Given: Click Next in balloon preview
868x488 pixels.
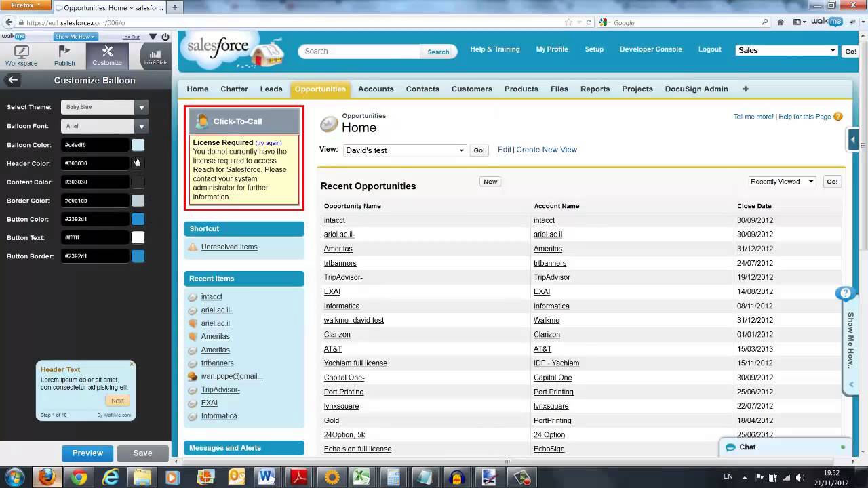Looking at the screenshot, I should 117,401.
